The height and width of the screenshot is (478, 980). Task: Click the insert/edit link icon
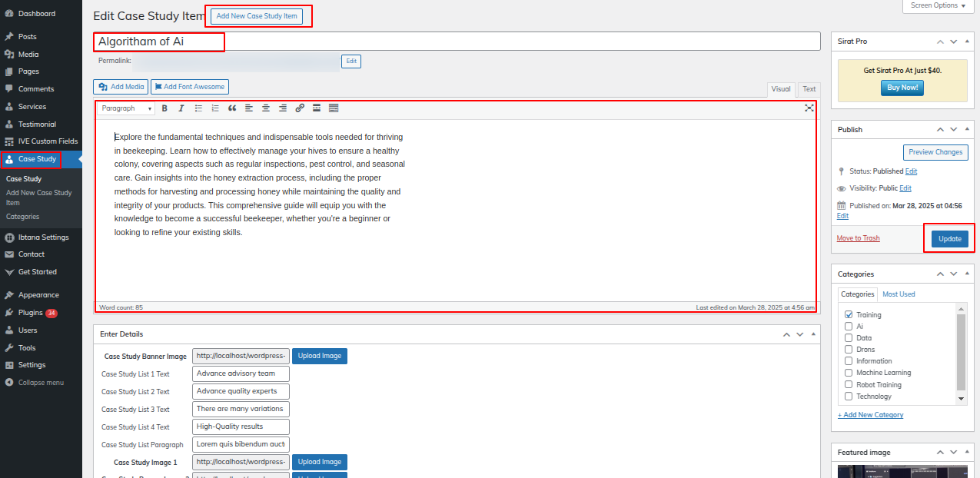click(x=300, y=108)
